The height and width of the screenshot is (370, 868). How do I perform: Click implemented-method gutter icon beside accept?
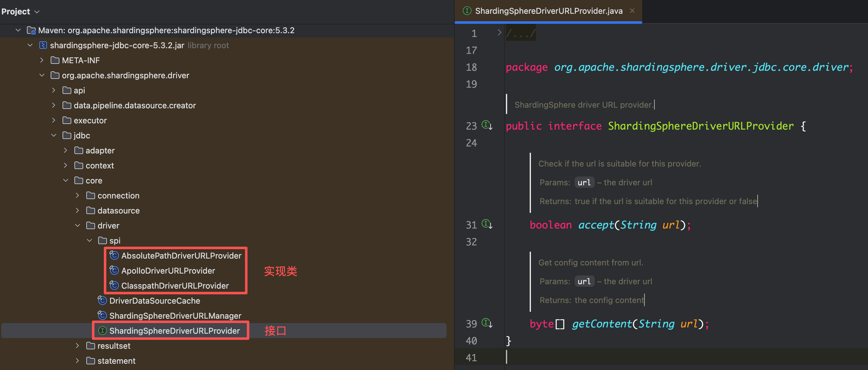coord(487,224)
